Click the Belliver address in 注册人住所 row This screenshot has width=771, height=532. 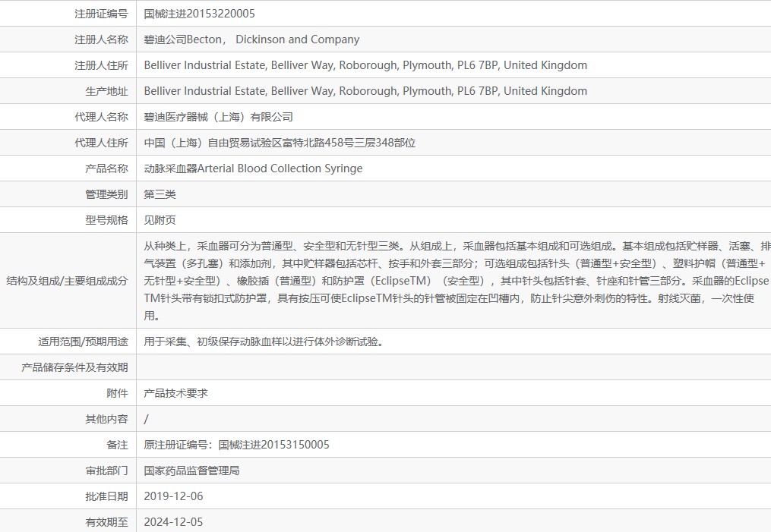click(x=365, y=65)
